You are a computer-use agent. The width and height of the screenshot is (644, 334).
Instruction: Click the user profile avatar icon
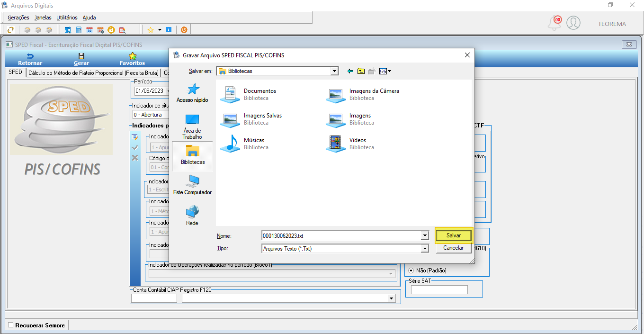573,23
